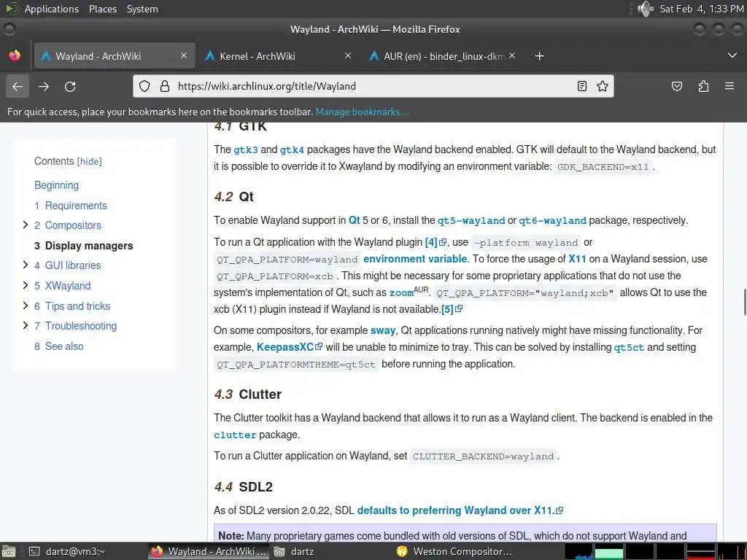Expand the Troubleshooting contents section
The height and width of the screenshot is (560, 747).
coord(26,325)
